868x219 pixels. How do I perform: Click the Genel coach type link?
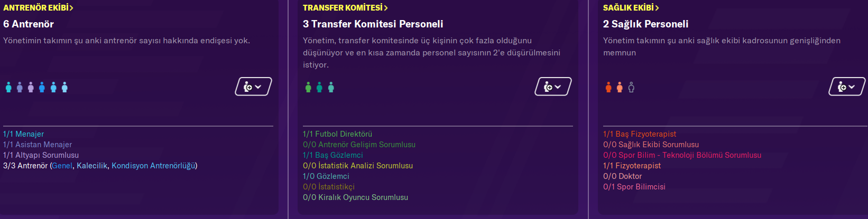point(62,166)
